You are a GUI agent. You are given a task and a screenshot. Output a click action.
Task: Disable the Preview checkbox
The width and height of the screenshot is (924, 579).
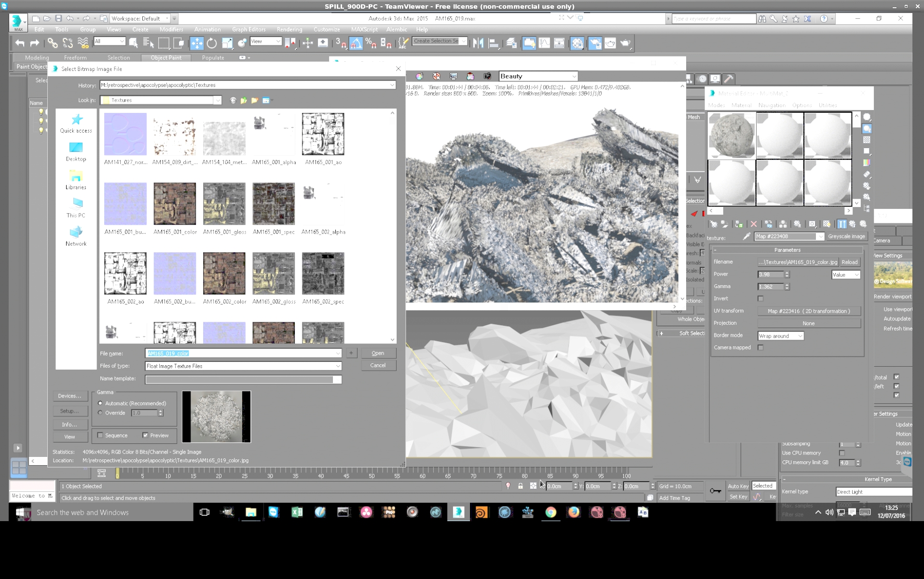(x=145, y=435)
